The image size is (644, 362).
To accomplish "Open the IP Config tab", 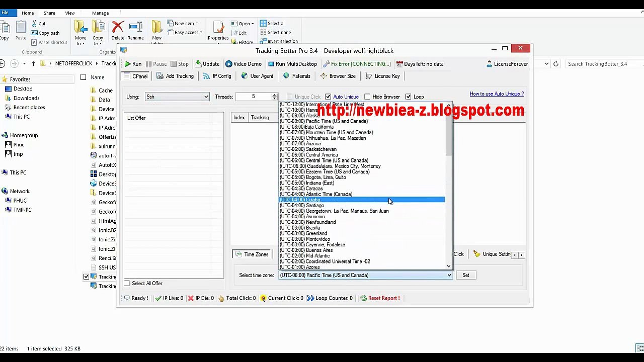I will (217, 76).
